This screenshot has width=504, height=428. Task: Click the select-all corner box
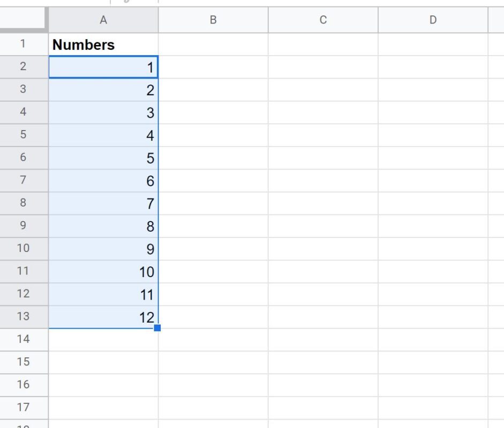pyautogui.click(x=22, y=19)
